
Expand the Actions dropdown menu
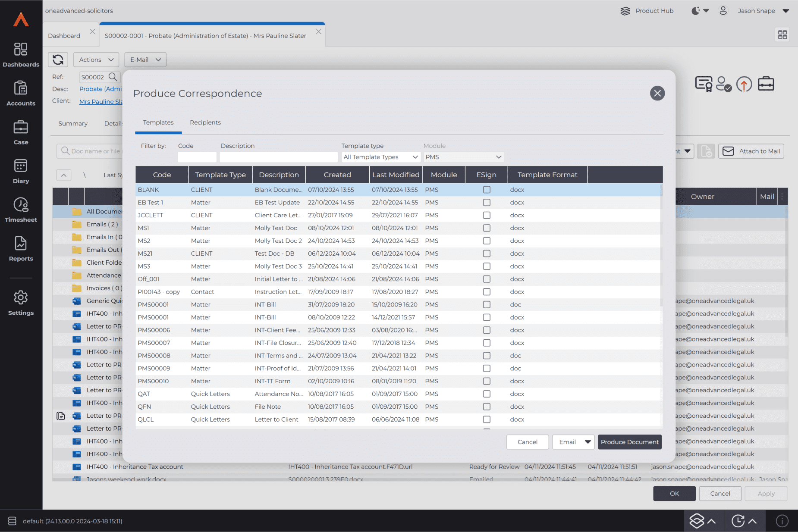(x=96, y=59)
